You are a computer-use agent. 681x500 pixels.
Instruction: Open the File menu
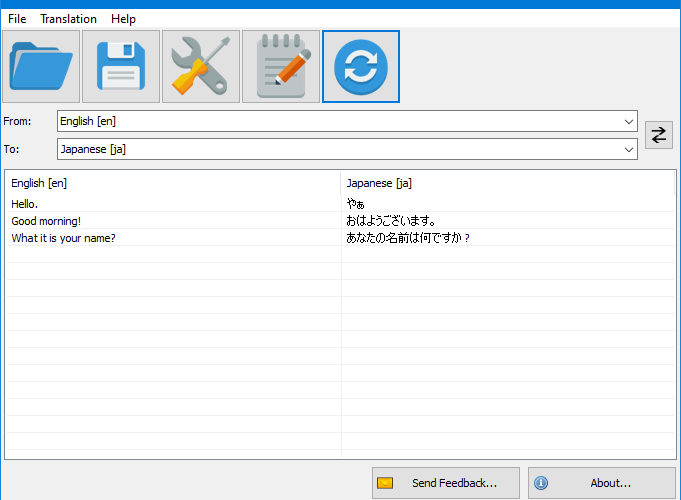click(x=17, y=19)
